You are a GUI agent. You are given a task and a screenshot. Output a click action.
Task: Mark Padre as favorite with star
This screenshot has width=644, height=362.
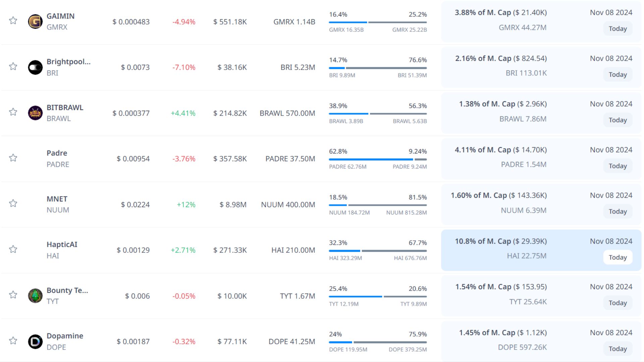pos(13,158)
